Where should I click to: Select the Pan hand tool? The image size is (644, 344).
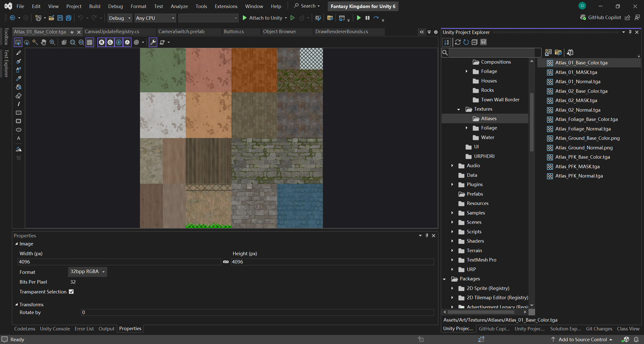coord(43,42)
